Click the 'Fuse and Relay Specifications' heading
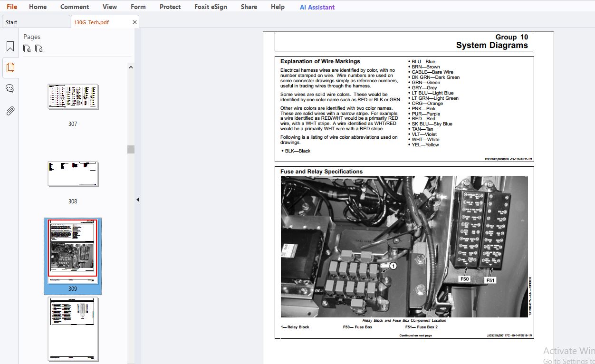Viewport: 595px width, 364px height. point(321,172)
